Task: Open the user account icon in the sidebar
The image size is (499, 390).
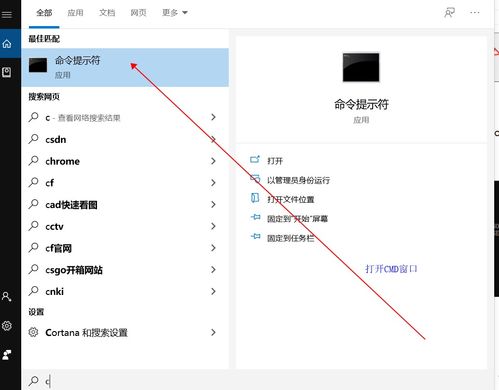Action: 6,297
